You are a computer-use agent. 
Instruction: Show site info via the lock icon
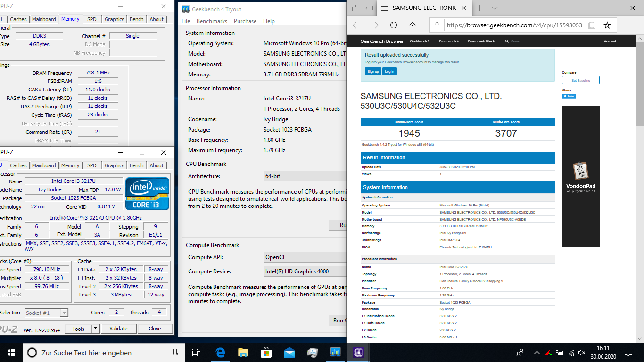click(437, 25)
